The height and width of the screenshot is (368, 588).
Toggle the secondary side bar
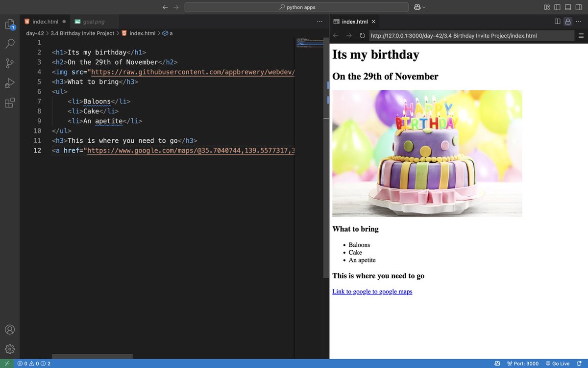click(x=578, y=7)
